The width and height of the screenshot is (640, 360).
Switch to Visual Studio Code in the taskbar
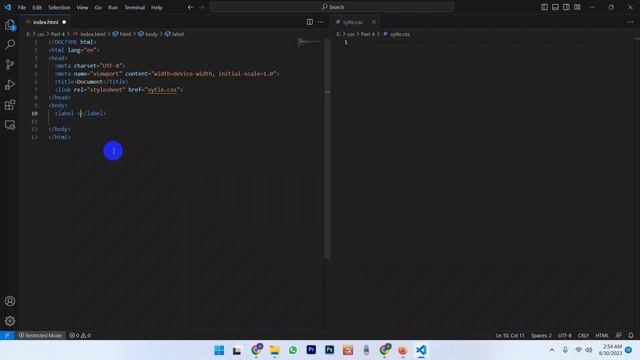tap(421, 350)
